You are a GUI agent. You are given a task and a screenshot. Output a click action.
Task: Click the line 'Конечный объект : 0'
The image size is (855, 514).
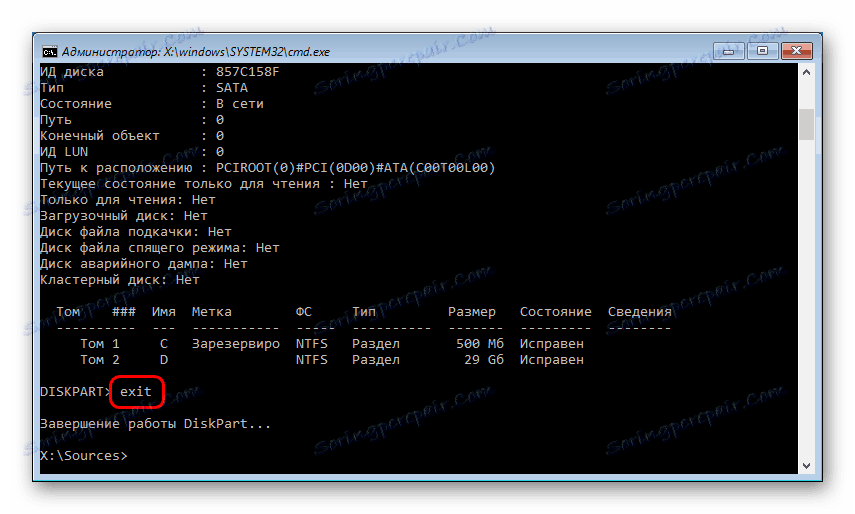(x=132, y=136)
